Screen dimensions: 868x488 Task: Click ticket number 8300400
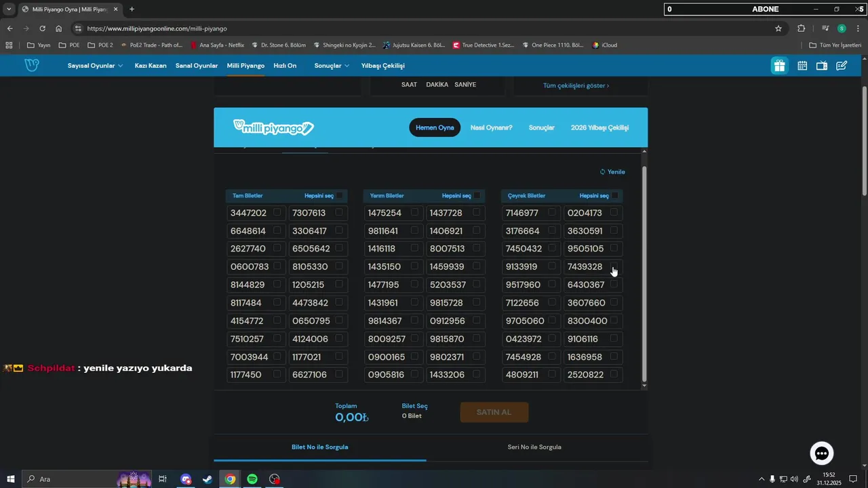coord(587,321)
